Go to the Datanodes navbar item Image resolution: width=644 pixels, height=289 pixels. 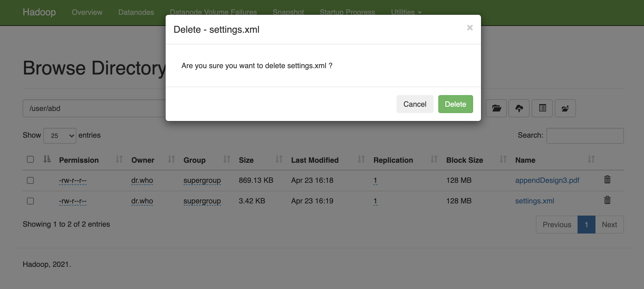click(x=136, y=12)
